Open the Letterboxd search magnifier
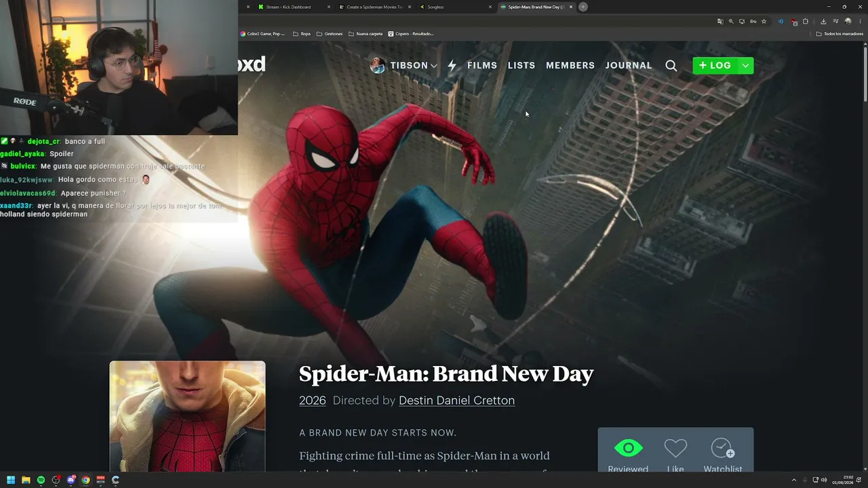 pyautogui.click(x=671, y=66)
